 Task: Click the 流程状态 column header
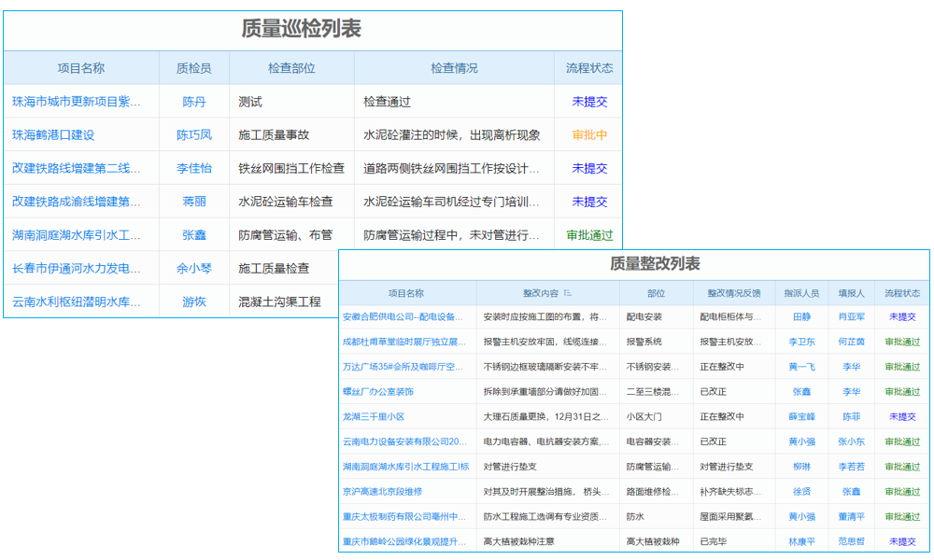coord(584,68)
